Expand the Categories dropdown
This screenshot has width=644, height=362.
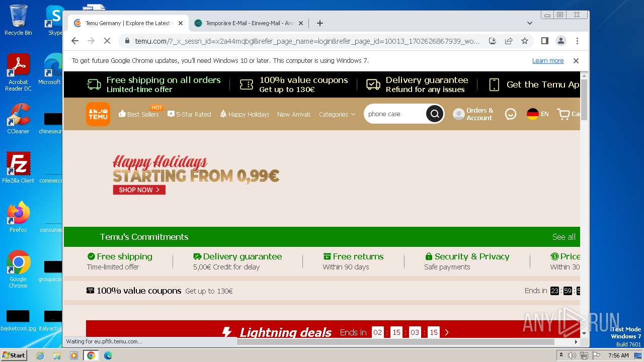(x=337, y=114)
